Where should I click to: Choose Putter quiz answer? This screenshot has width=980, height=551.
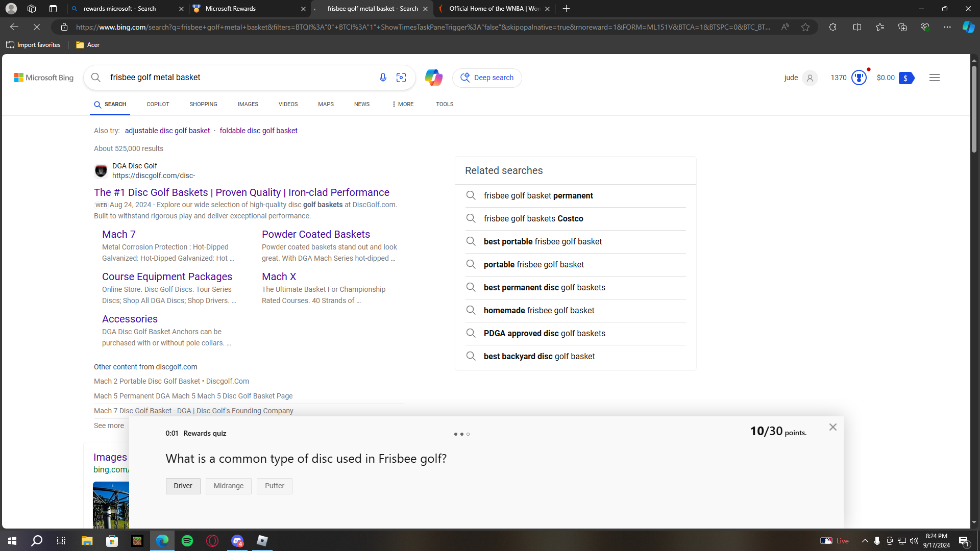click(274, 486)
